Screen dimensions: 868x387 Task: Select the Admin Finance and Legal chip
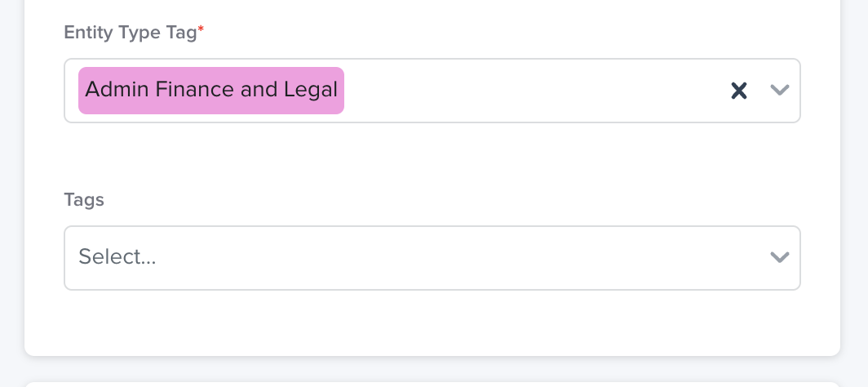point(211,90)
